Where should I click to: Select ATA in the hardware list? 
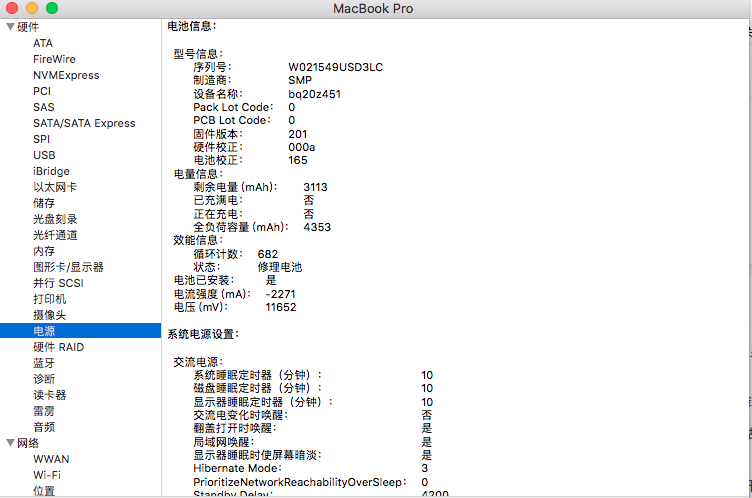[43, 43]
